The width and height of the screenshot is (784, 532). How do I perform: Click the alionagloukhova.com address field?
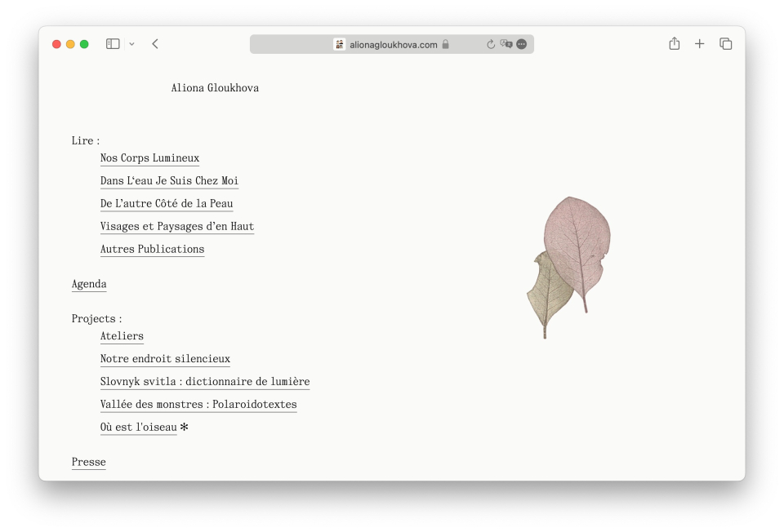point(392,44)
